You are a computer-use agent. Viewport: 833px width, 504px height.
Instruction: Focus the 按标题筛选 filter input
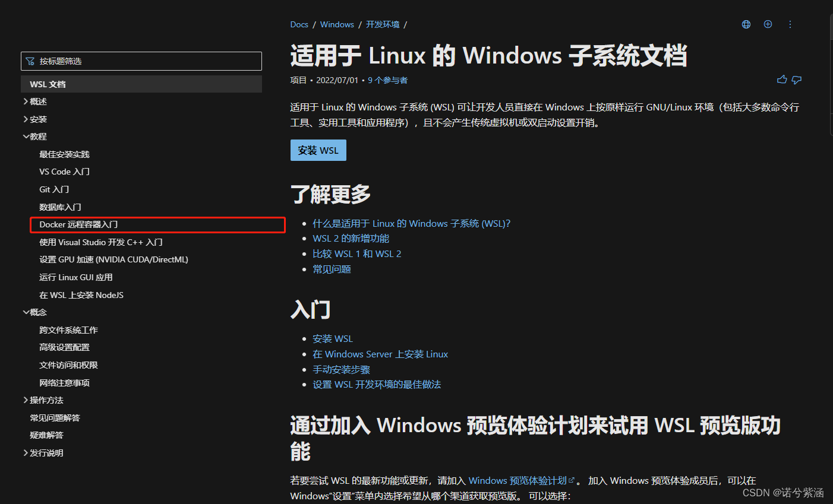(x=141, y=61)
